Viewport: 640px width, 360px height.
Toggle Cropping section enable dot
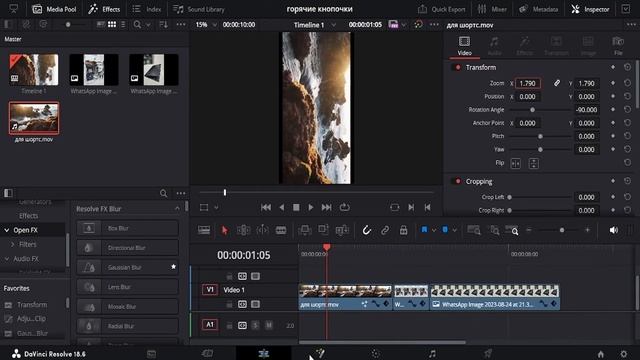[458, 181]
